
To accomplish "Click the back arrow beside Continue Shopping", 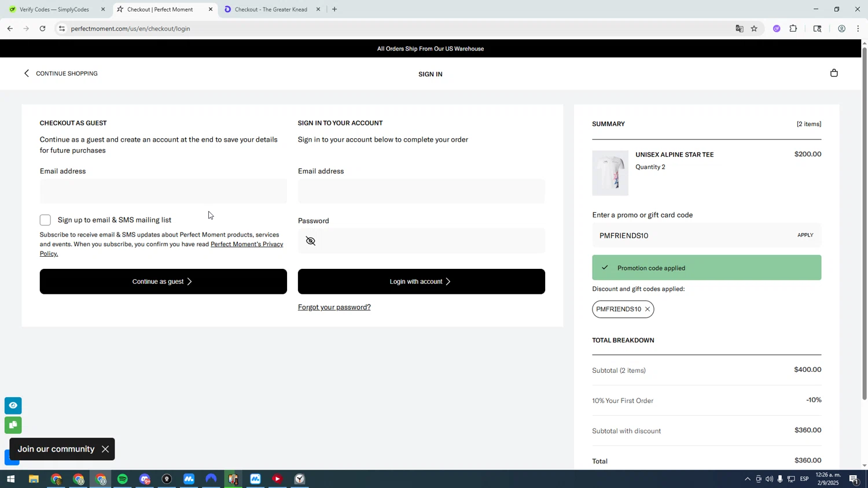I will [26, 73].
